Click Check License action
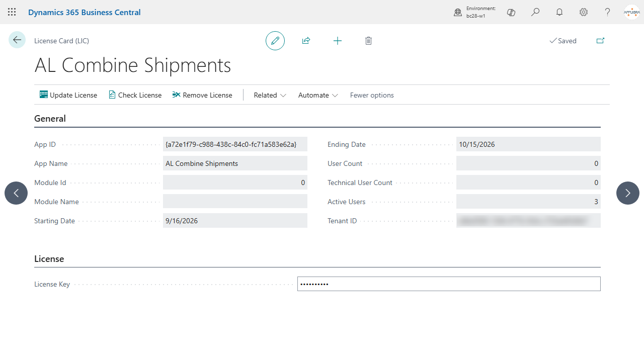644x362 pixels. click(135, 95)
